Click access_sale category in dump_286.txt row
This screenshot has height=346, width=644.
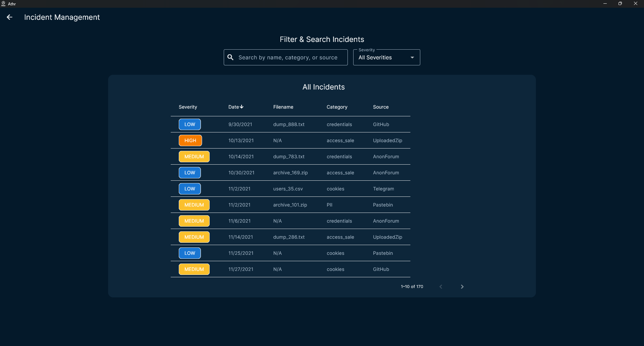(x=340, y=237)
